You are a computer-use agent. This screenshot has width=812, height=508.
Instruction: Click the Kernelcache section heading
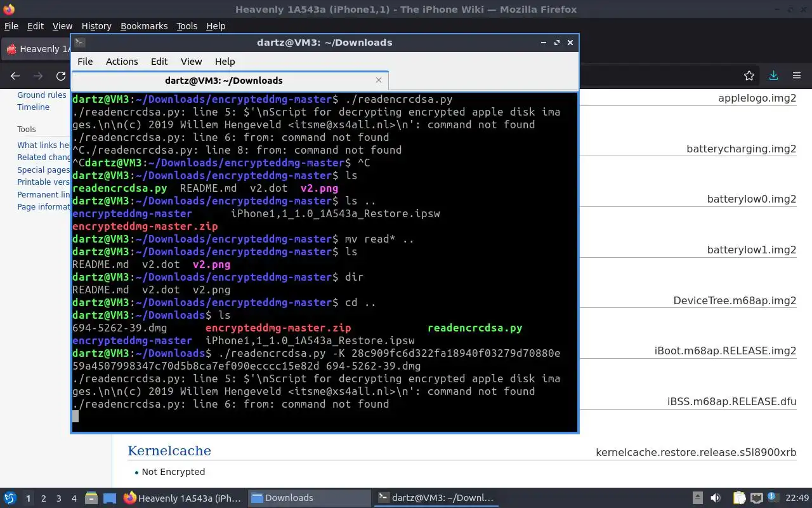tap(169, 451)
